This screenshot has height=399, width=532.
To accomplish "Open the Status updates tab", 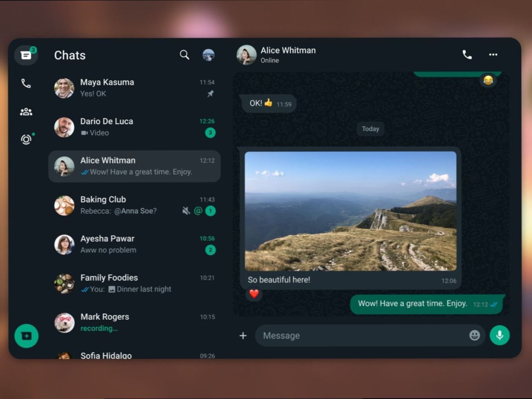I will coord(26,139).
